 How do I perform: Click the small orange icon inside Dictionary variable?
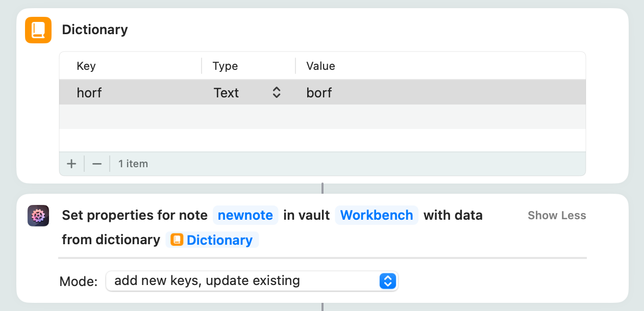[x=177, y=240]
